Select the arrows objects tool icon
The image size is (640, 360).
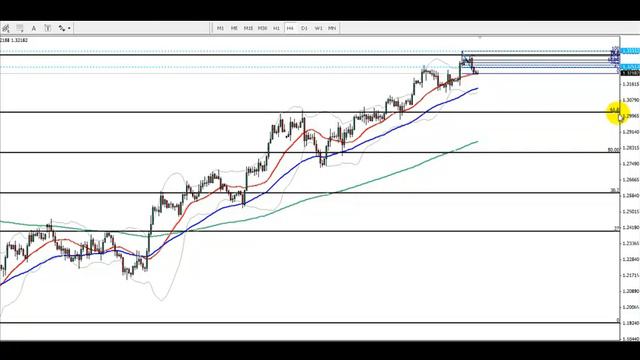tap(62, 28)
